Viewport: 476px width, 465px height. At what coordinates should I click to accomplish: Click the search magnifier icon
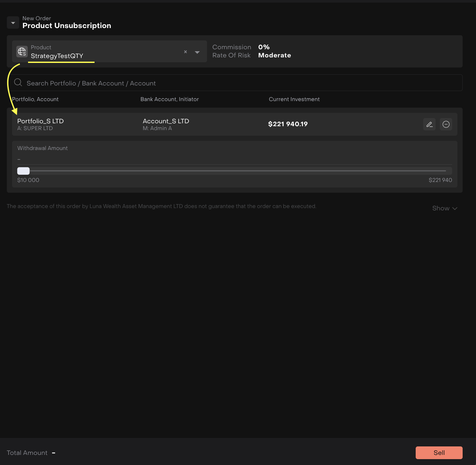pos(18,83)
